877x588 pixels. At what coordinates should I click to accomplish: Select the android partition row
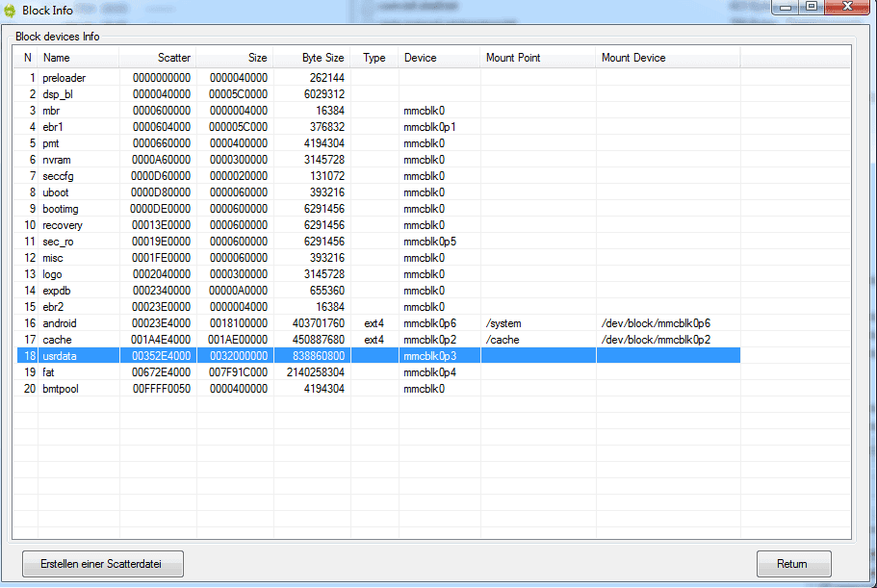pyautogui.click(x=378, y=323)
